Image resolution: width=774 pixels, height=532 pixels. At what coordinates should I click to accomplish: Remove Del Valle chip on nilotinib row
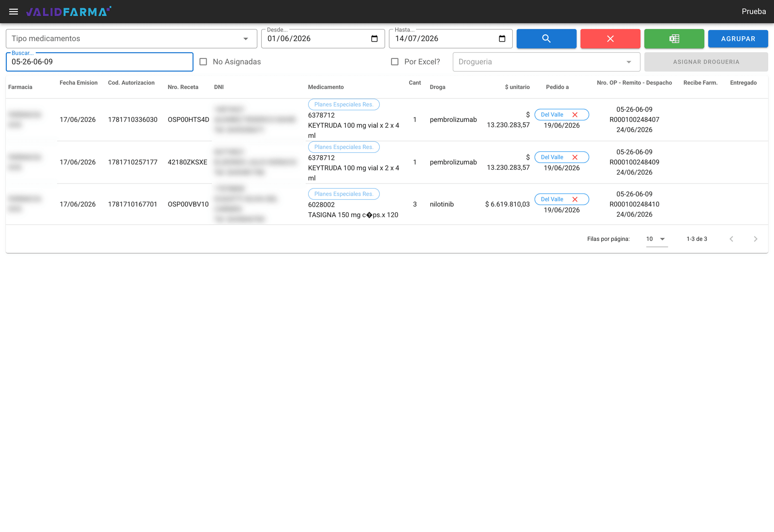[x=575, y=199]
